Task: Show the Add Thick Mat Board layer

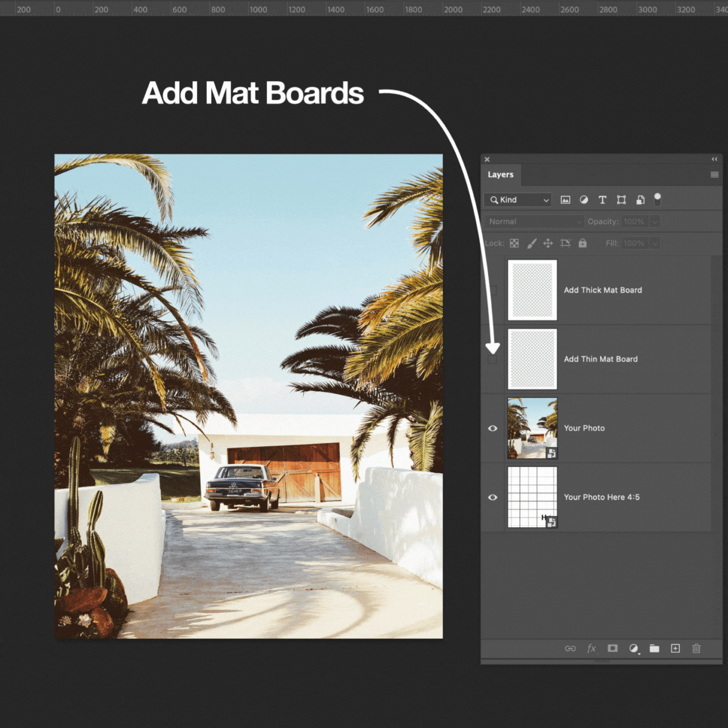Action: coord(493,291)
